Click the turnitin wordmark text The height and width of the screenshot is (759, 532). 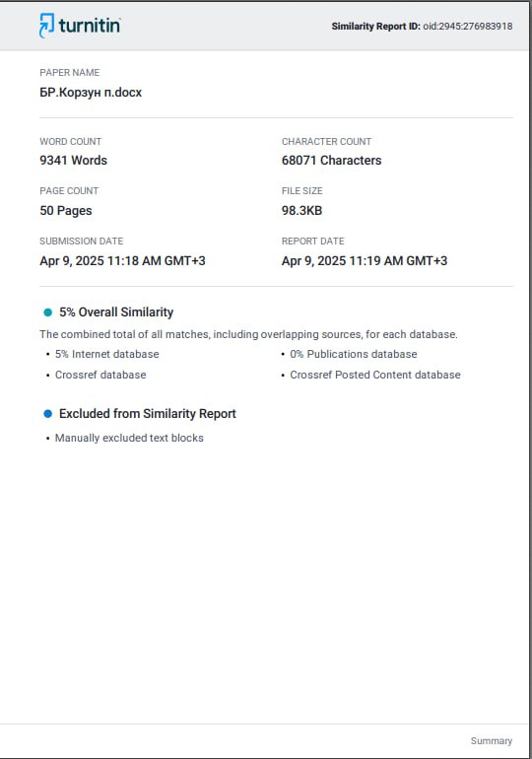point(90,26)
